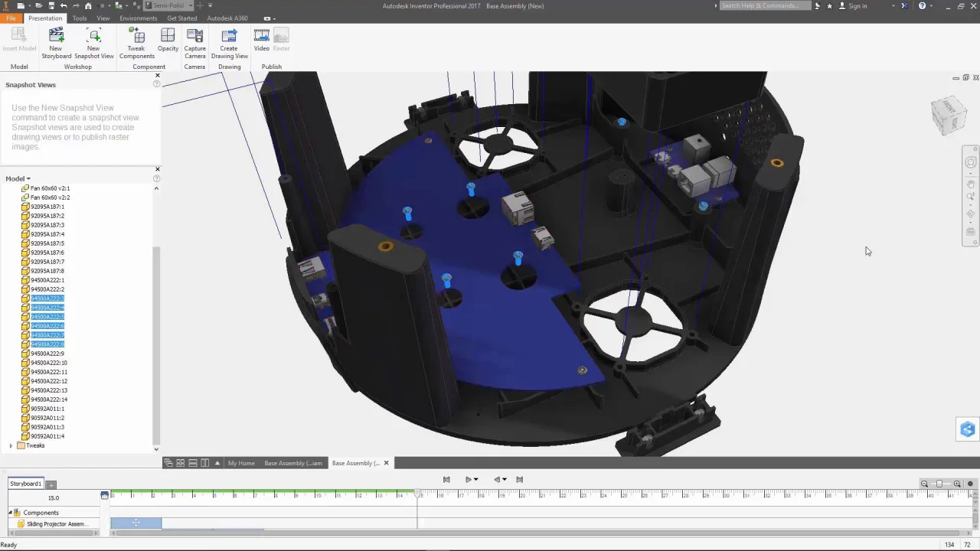Open the reverse play dropdown arrow
Image resolution: width=980 pixels, height=551 pixels.
coord(505,480)
